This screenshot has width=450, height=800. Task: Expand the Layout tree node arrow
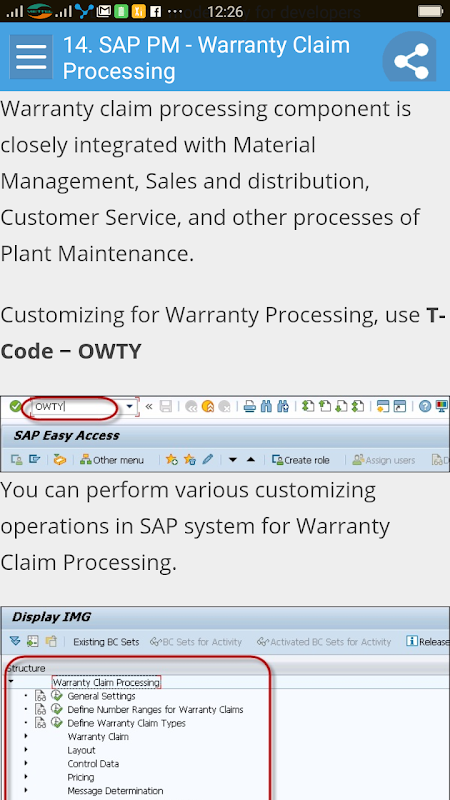26,750
